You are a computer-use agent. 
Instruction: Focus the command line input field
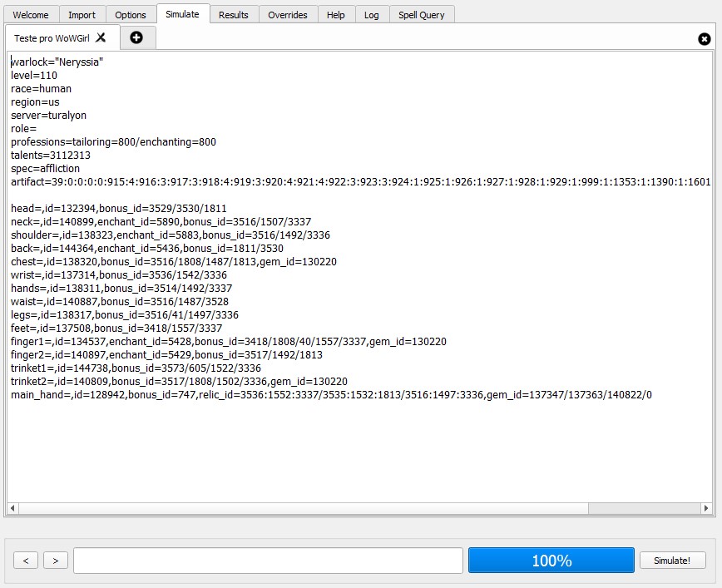coord(268,561)
